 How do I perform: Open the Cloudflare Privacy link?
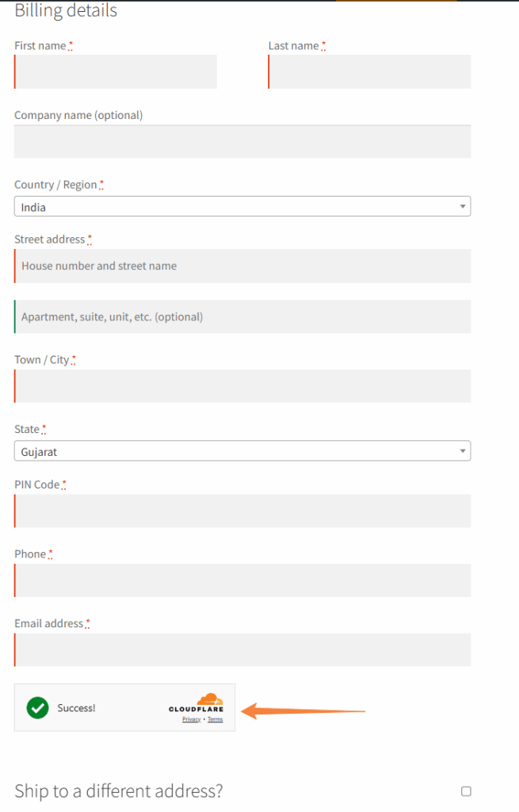pyautogui.click(x=192, y=719)
